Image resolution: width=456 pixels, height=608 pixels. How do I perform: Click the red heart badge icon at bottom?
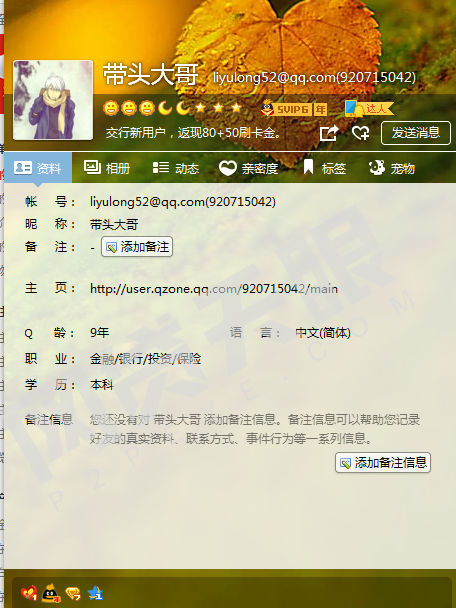point(29,593)
